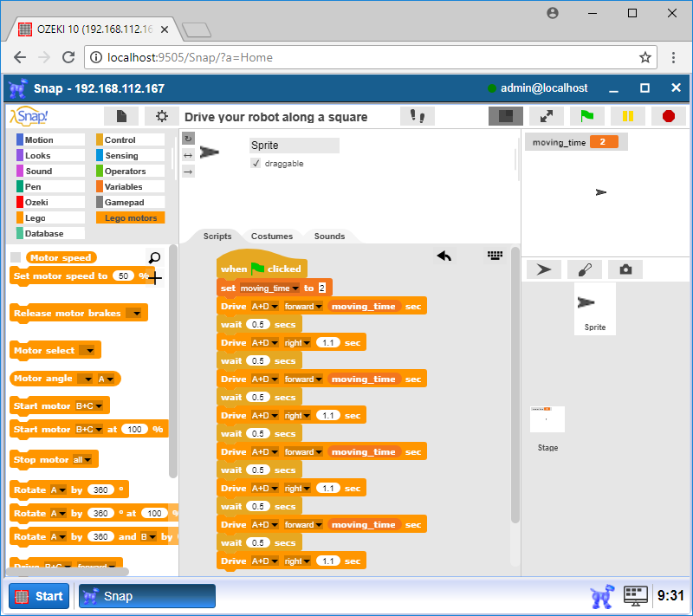Select the Looks block category
This screenshot has height=616, width=693.
[50, 156]
